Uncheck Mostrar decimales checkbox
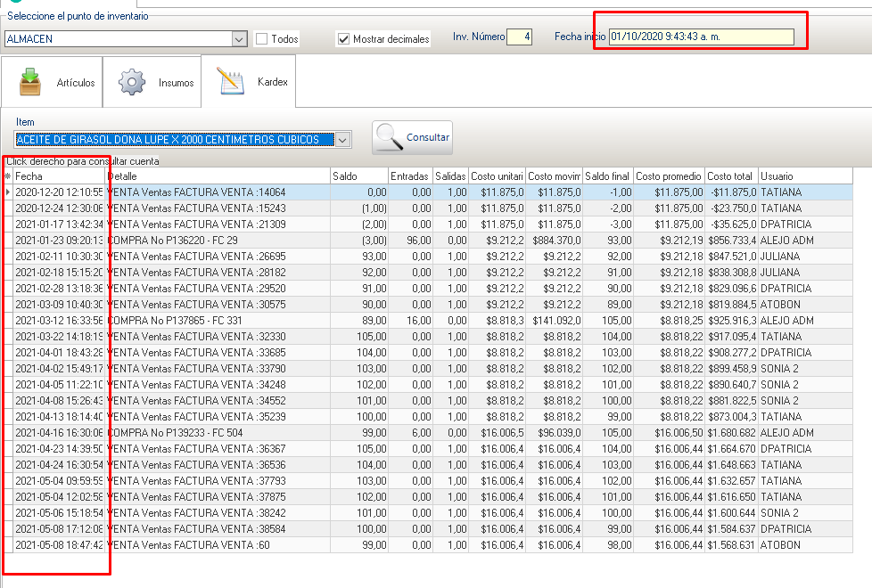The width and height of the screenshot is (872, 588). pyautogui.click(x=343, y=39)
